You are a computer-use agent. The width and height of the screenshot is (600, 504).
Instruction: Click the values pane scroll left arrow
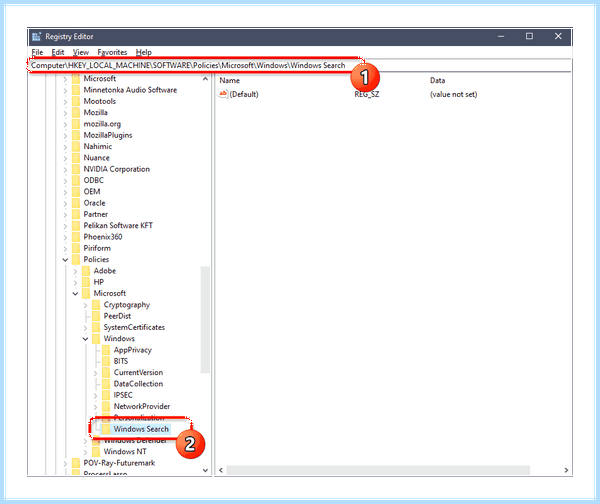221,470
